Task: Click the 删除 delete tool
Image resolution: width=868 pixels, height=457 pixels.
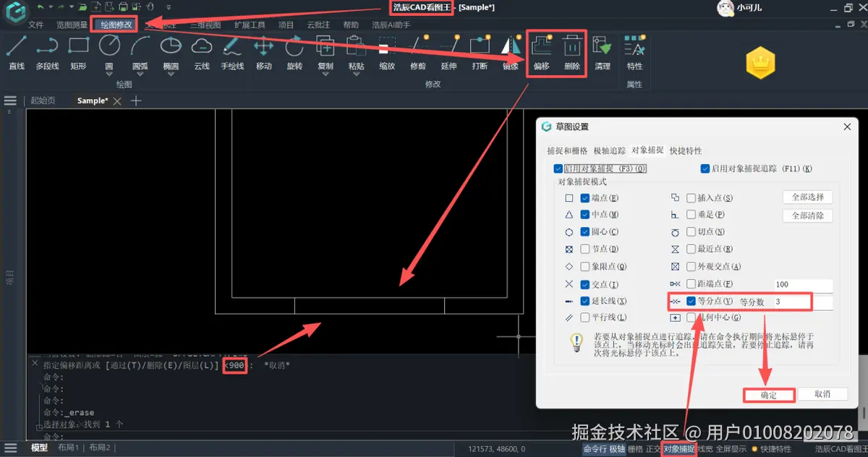Action: [572, 53]
